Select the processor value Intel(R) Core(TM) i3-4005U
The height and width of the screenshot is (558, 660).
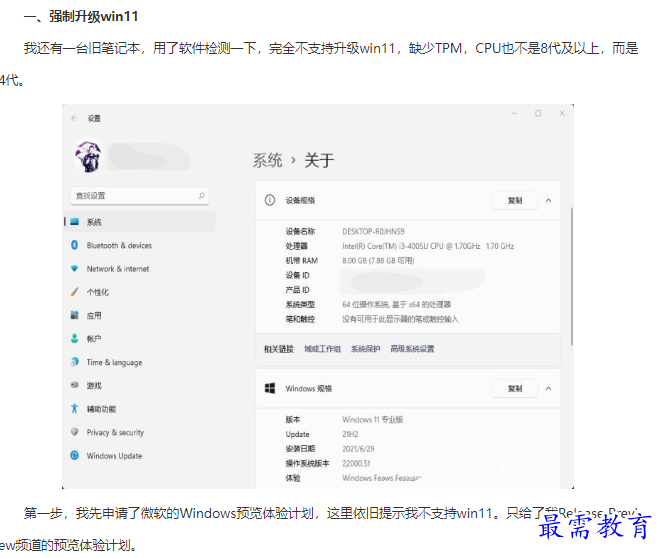pyautogui.click(x=428, y=246)
